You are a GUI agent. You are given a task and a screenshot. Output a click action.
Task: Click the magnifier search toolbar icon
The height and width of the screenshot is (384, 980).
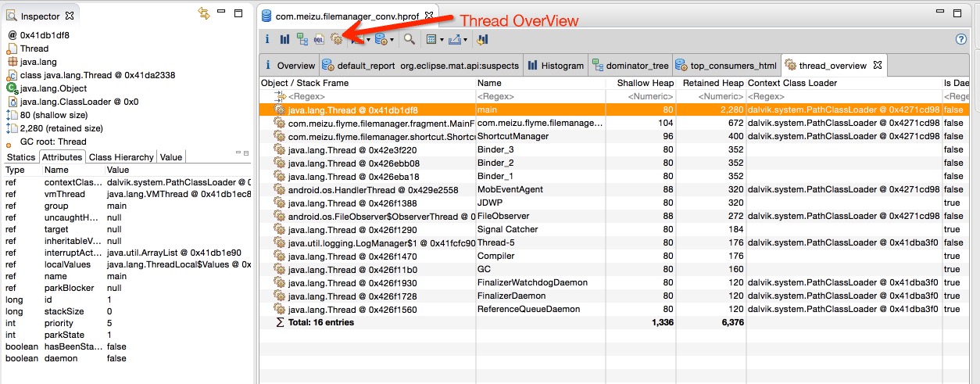410,39
